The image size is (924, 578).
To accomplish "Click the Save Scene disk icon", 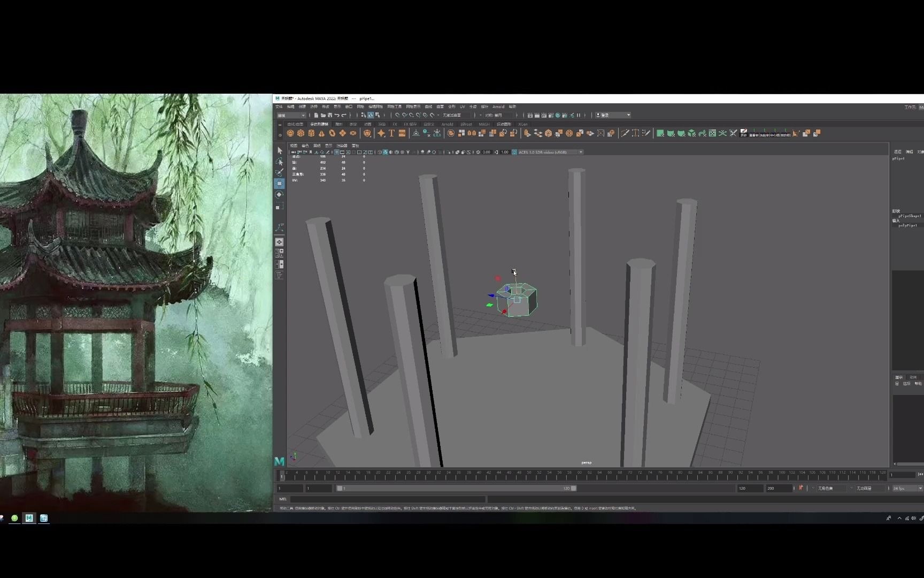I will coord(330,115).
